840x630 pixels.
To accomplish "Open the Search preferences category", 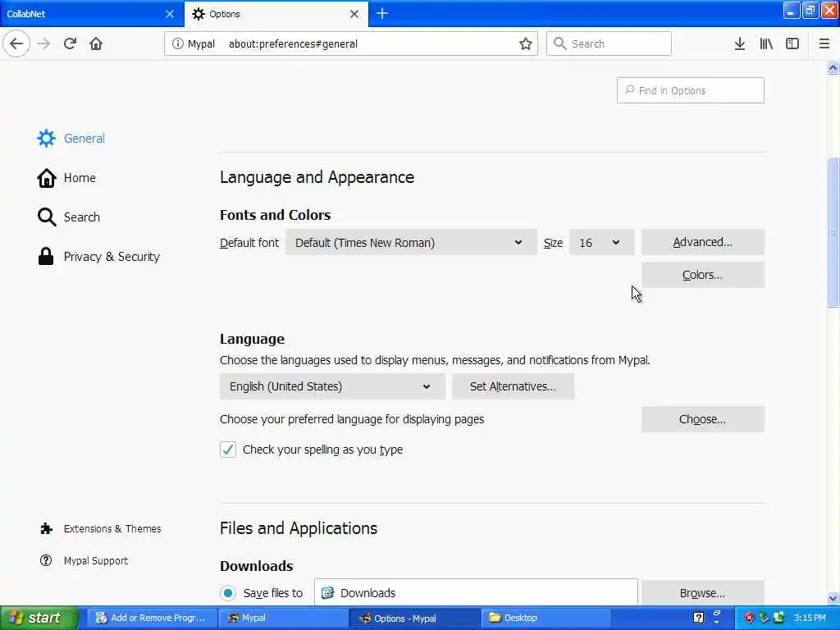I will [x=69, y=217].
